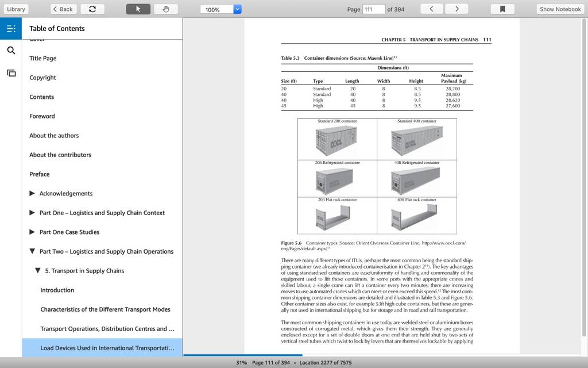Open Transport Operations, Distribution Centres entry

[107, 328]
